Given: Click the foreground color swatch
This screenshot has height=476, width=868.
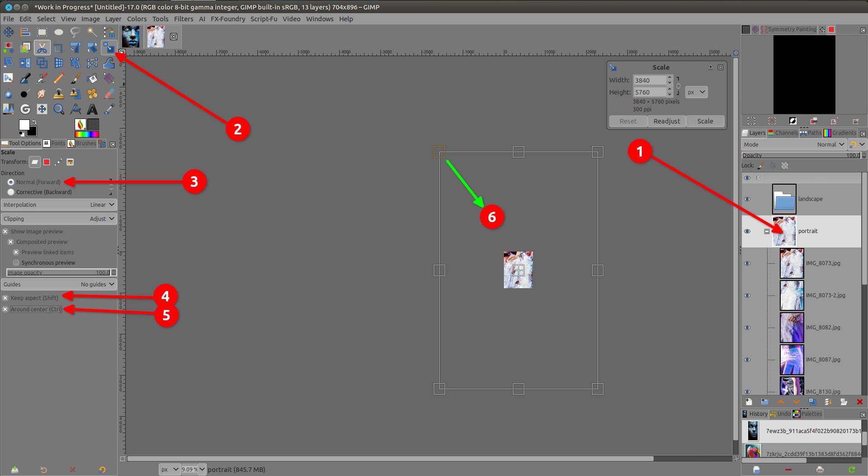Looking at the screenshot, I should pos(24,125).
